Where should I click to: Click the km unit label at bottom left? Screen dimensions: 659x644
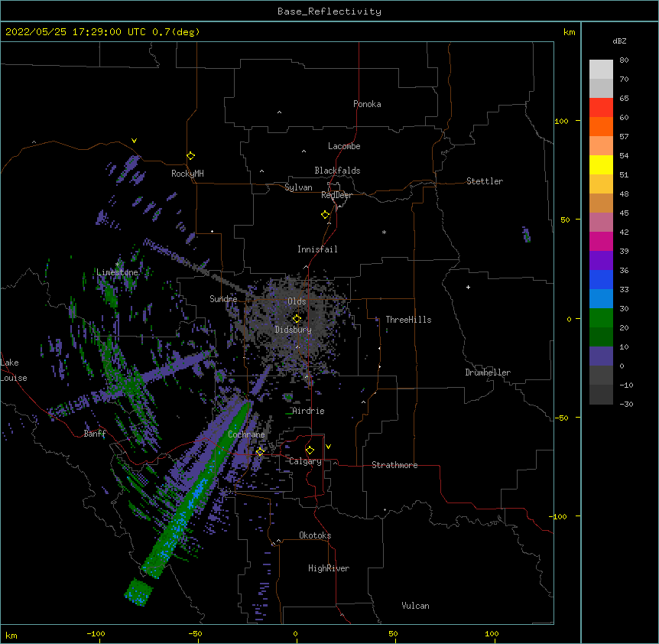(11, 635)
